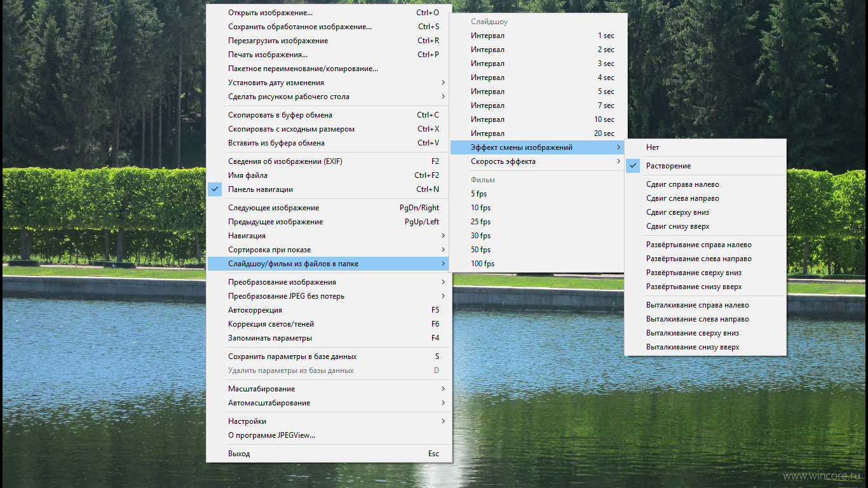Screen dimensions: 868x488
Task: Open 'Сведения об изображении (EXIF)'
Action: (329, 161)
